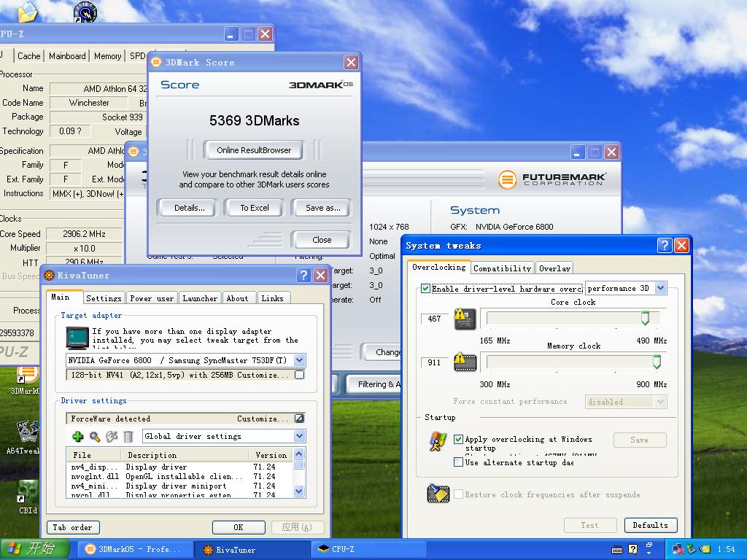Open the CBId desktop shortcut icon

pyautogui.click(x=28, y=497)
